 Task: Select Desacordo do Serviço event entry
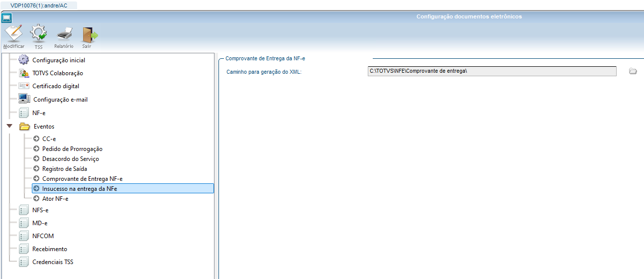(x=71, y=158)
